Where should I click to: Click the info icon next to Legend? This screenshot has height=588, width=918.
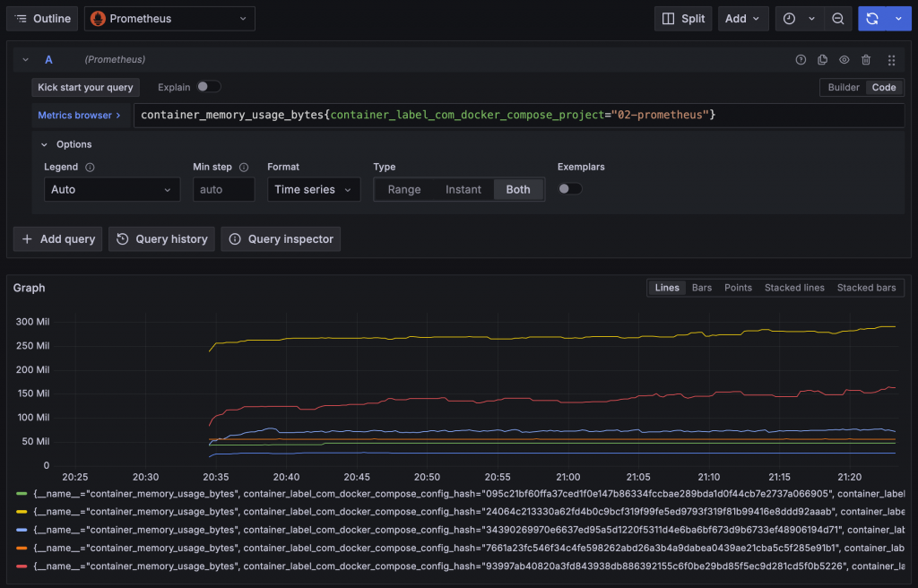[90, 167]
